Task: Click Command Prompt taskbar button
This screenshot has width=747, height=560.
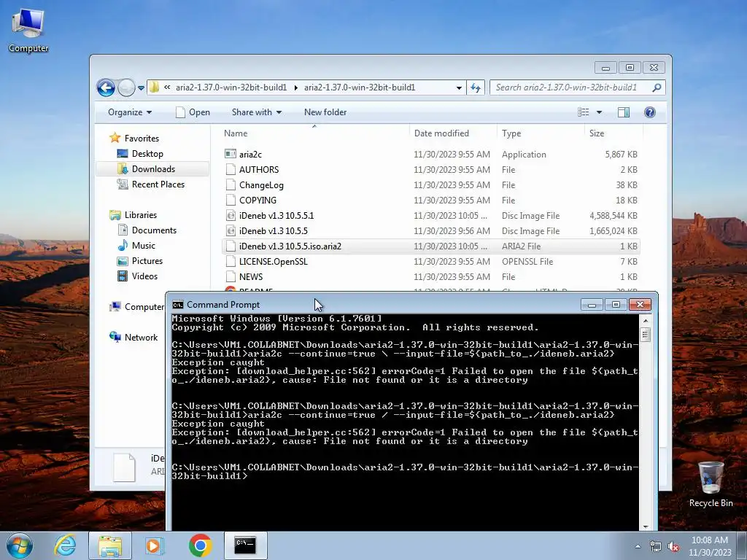Action: (245, 545)
